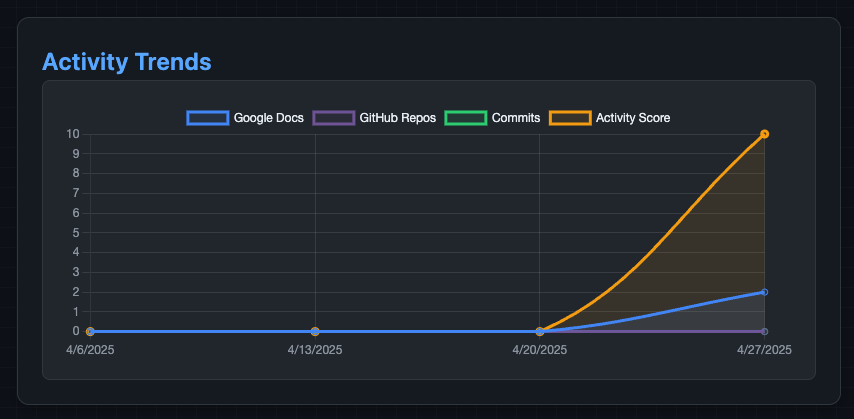Screen dimensions: 854x419
Task: Click the data point at 4/13/2025
Action: coord(315,331)
